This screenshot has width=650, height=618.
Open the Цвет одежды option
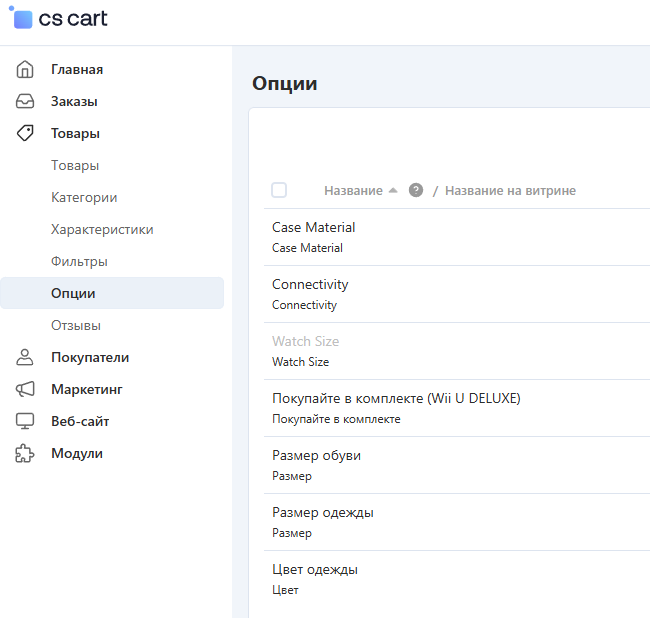[315, 570]
